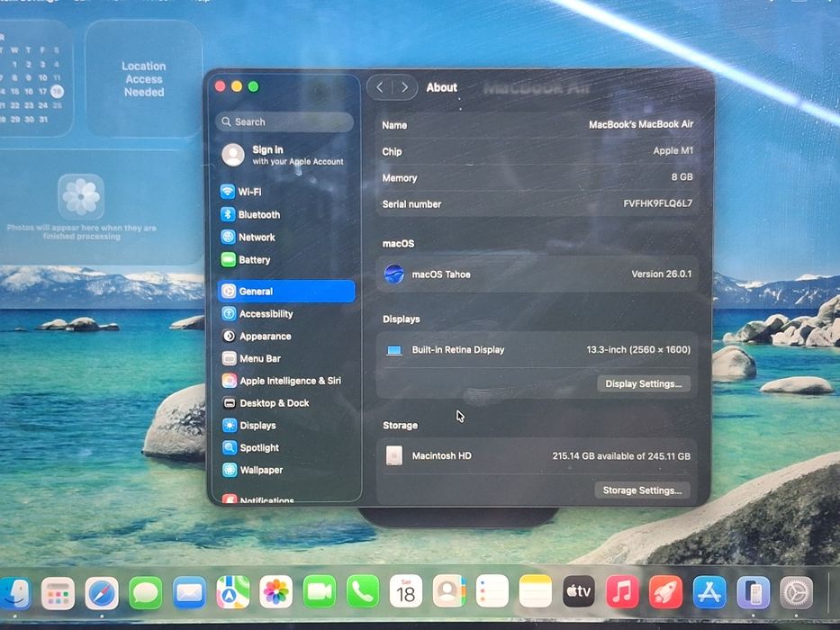The image size is (840, 630).
Task: Click the Search field in the sidebar
Action: (285, 122)
